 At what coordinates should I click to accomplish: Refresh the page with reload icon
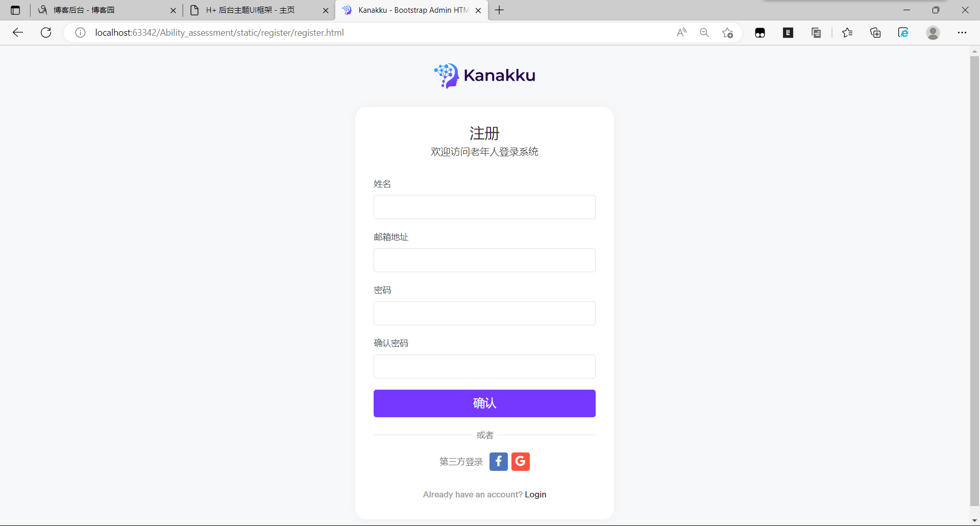46,33
